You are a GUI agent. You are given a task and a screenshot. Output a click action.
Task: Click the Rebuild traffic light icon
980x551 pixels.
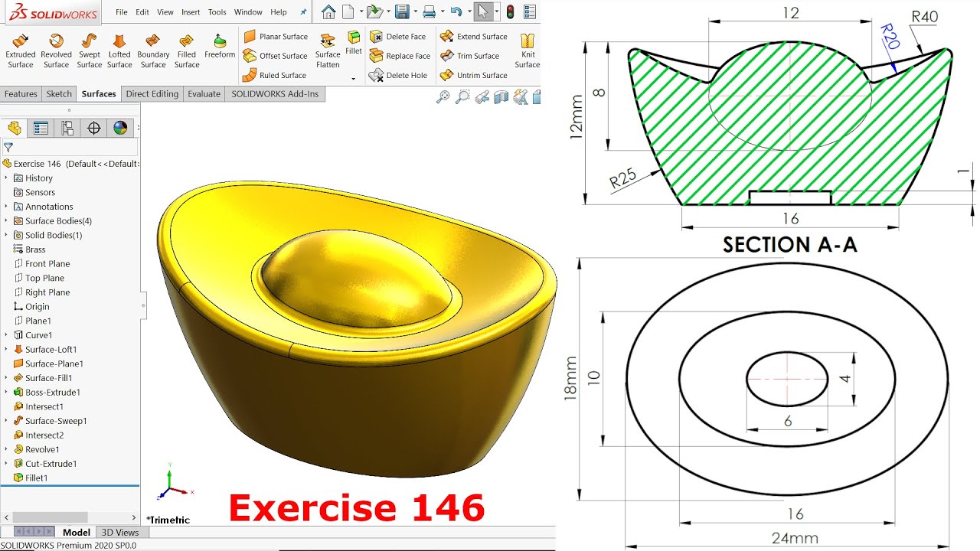[511, 12]
